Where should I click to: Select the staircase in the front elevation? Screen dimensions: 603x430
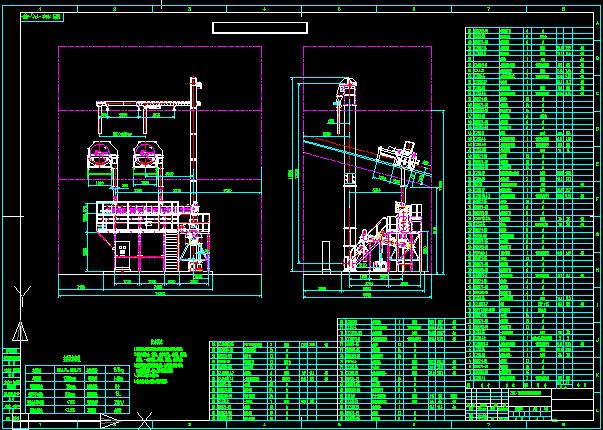pos(171,250)
